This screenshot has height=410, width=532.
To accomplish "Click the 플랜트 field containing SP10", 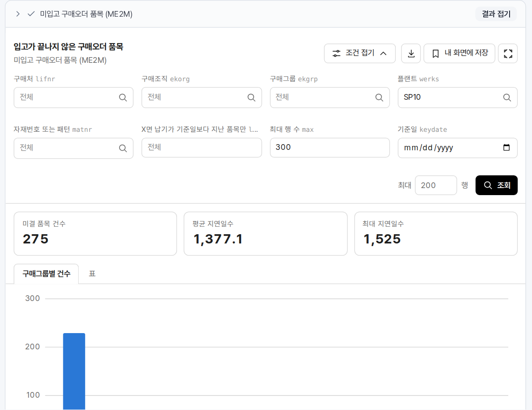I will pos(457,98).
